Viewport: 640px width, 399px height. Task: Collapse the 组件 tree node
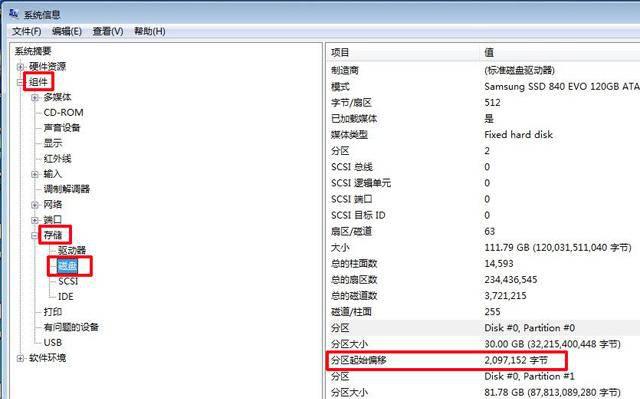click(x=20, y=82)
